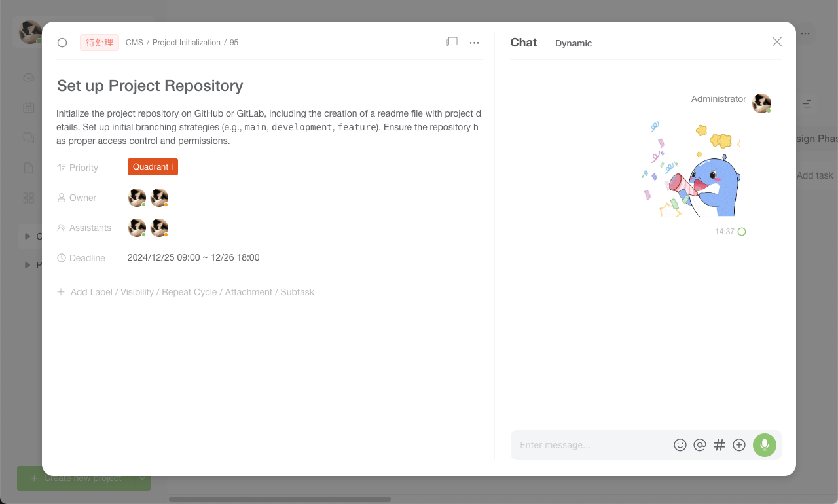Click the dolphin celebration sticker in chat
Image resolution: width=838 pixels, height=504 pixels.
[x=691, y=169]
